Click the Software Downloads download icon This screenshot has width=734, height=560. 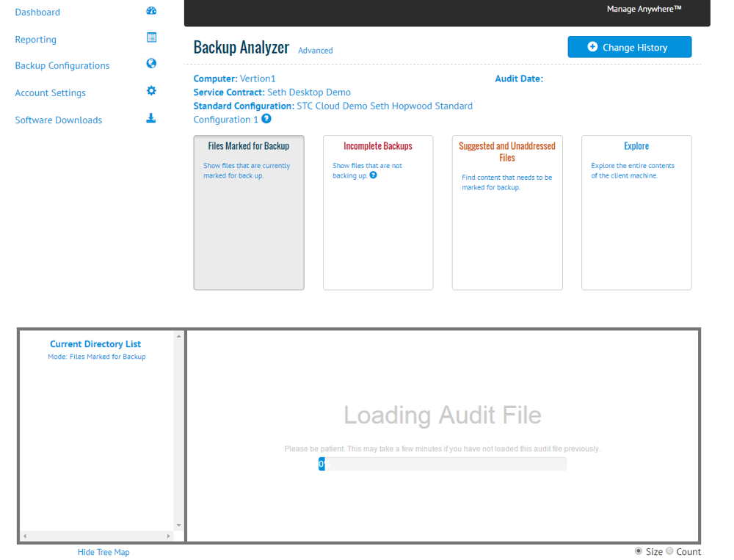point(150,117)
